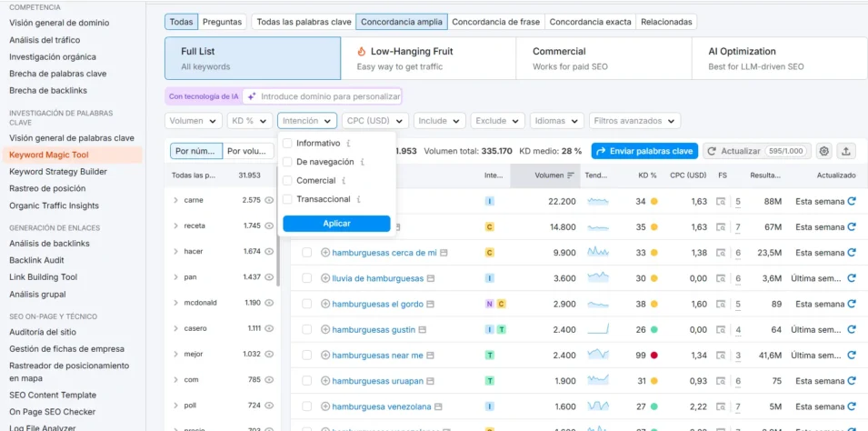Refresh the hamburguesas el gordo row

[852, 304]
